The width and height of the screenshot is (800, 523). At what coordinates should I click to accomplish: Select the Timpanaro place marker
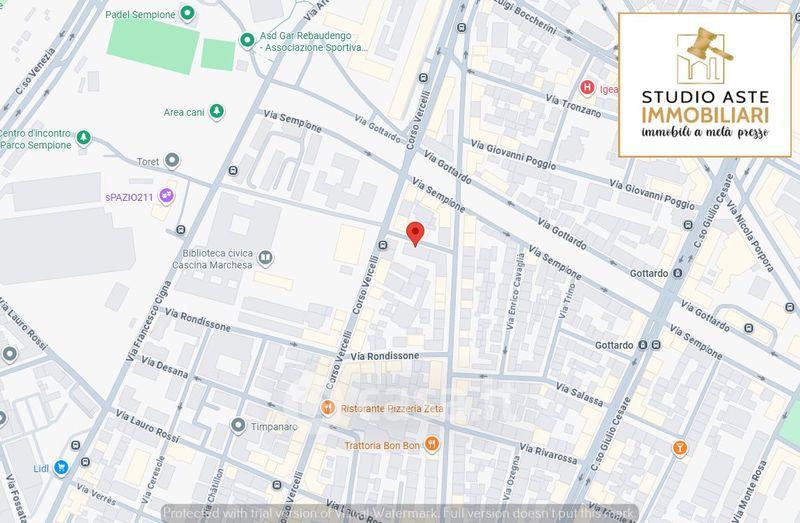coord(237,426)
